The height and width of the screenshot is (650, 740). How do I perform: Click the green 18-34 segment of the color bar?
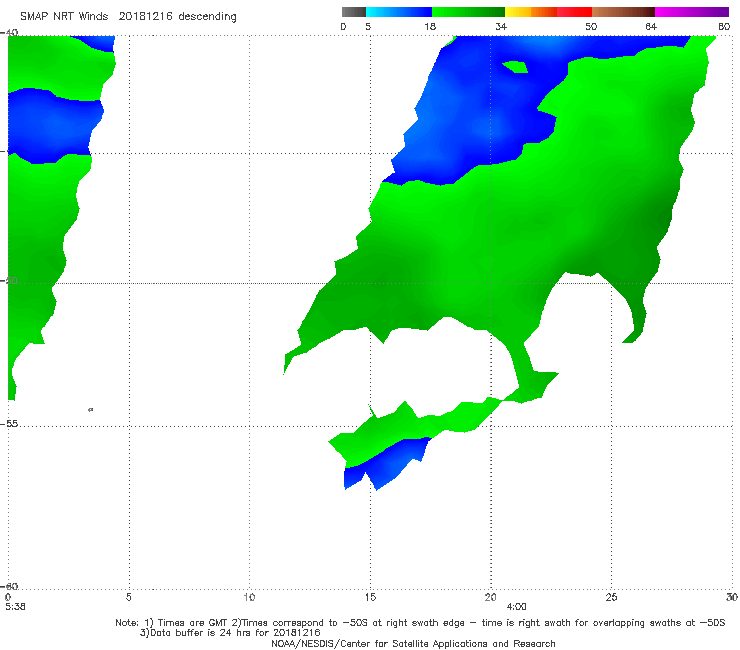coord(468,12)
